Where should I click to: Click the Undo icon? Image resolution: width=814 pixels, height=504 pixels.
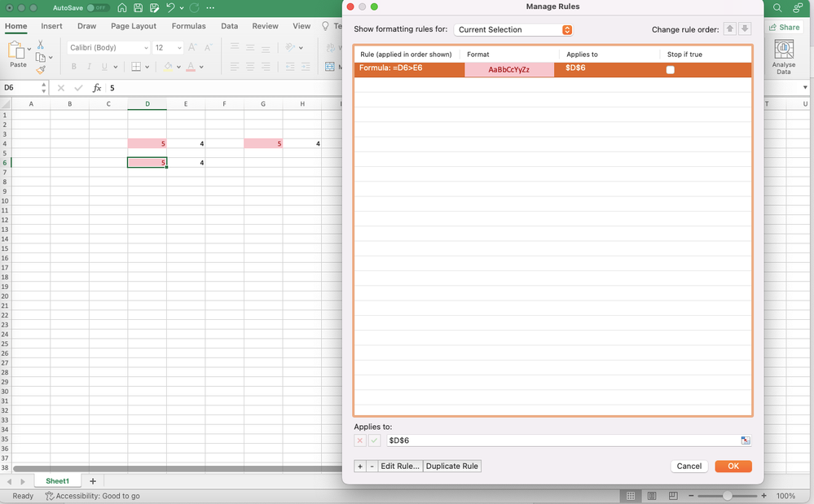(169, 7)
